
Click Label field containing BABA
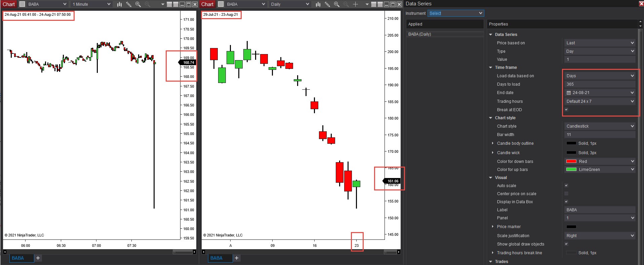tap(600, 210)
